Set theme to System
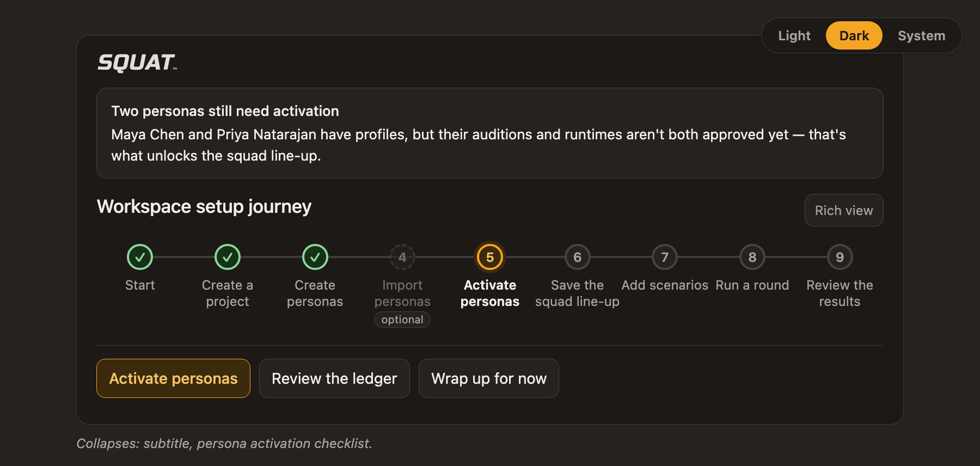This screenshot has width=980, height=466. (921, 35)
